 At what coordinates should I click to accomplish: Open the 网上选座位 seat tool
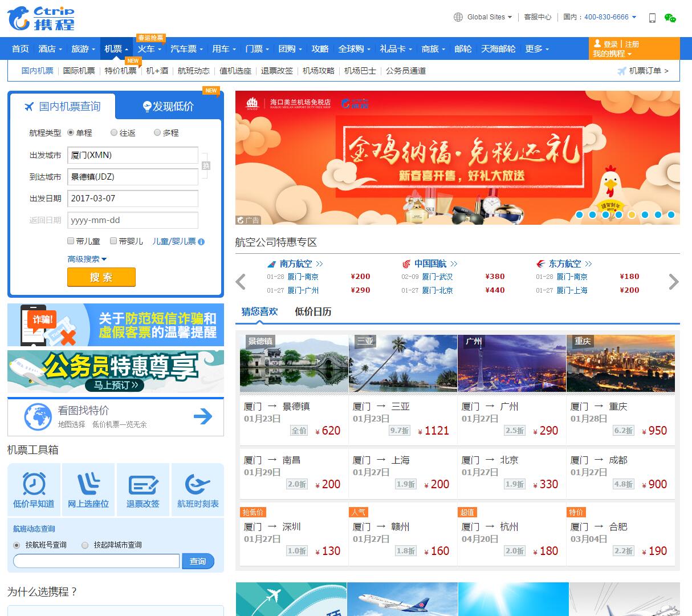point(88,490)
